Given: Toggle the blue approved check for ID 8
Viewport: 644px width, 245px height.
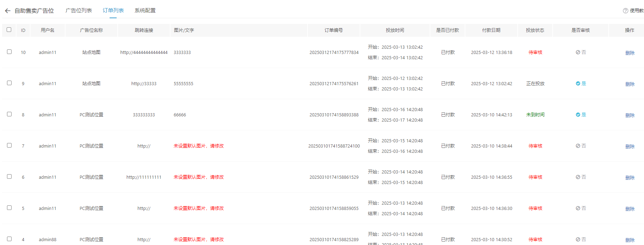Looking at the screenshot, I should coord(578,115).
